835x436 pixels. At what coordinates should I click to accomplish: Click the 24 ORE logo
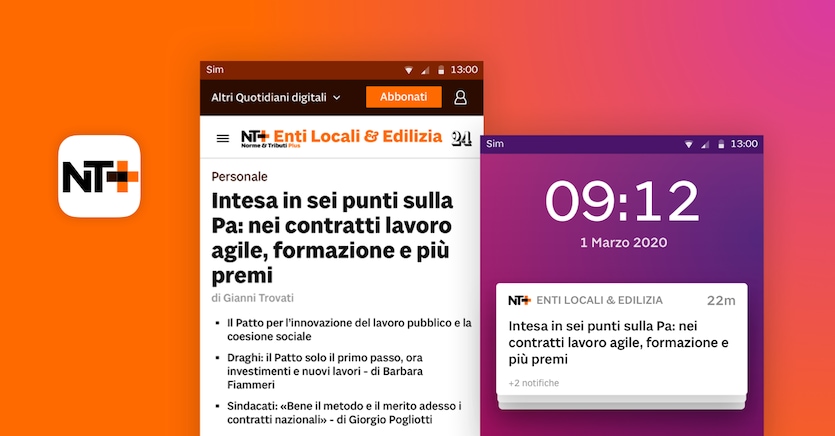click(461, 138)
